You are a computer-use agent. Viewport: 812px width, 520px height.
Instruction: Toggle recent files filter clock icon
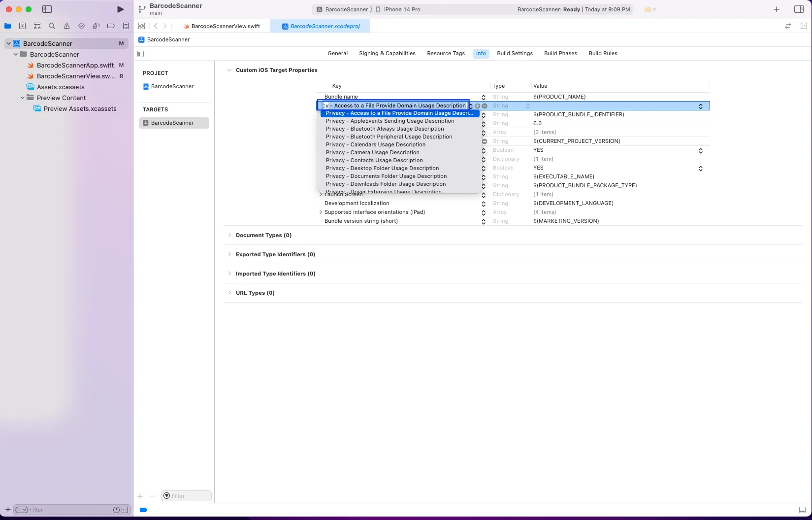point(116,510)
